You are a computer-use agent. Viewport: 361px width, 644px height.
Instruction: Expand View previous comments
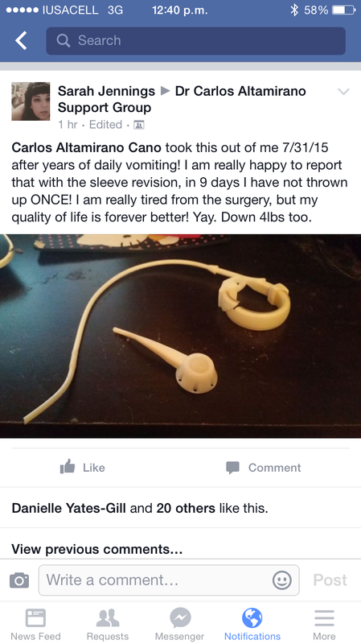point(96,549)
